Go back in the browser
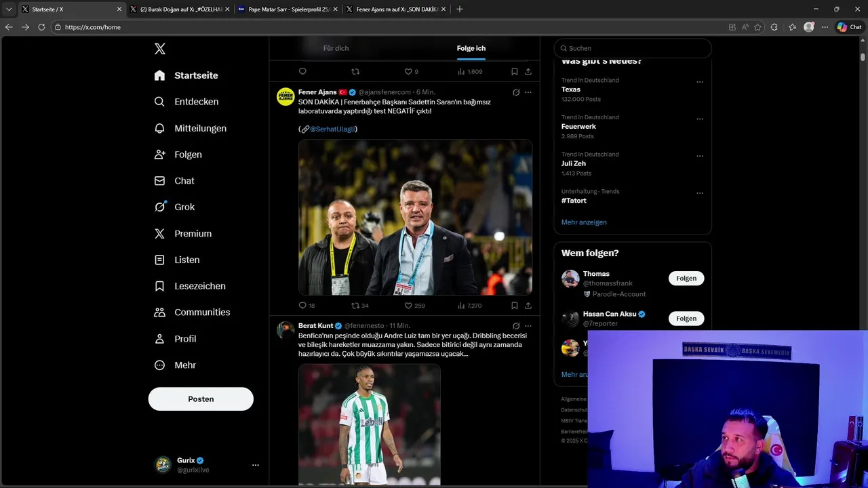This screenshot has width=868, height=488. pos(9,27)
